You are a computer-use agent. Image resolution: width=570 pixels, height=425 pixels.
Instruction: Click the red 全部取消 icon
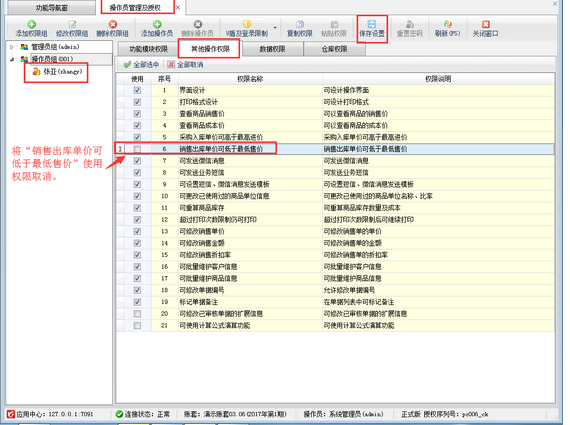tap(171, 65)
